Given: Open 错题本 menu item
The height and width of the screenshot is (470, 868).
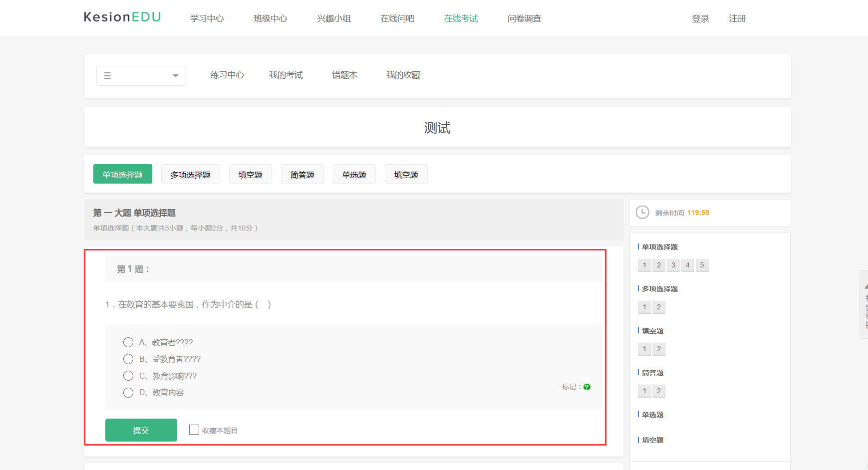Looking at the screenshot, I should tap(344, 75).
